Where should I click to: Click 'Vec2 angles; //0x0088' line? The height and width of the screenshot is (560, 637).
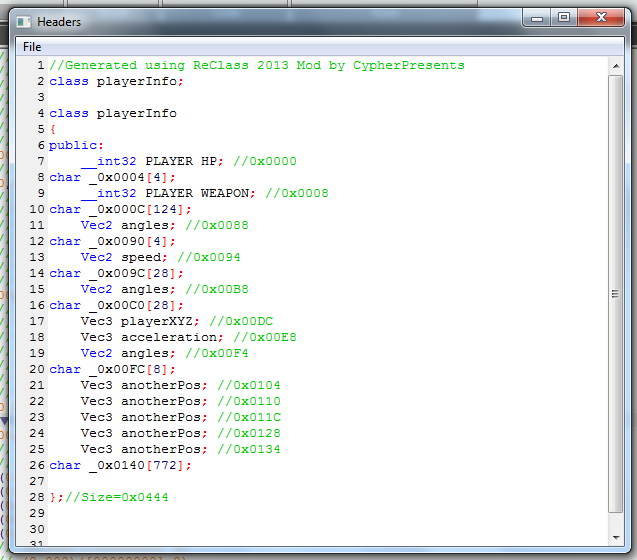(165, 225)
